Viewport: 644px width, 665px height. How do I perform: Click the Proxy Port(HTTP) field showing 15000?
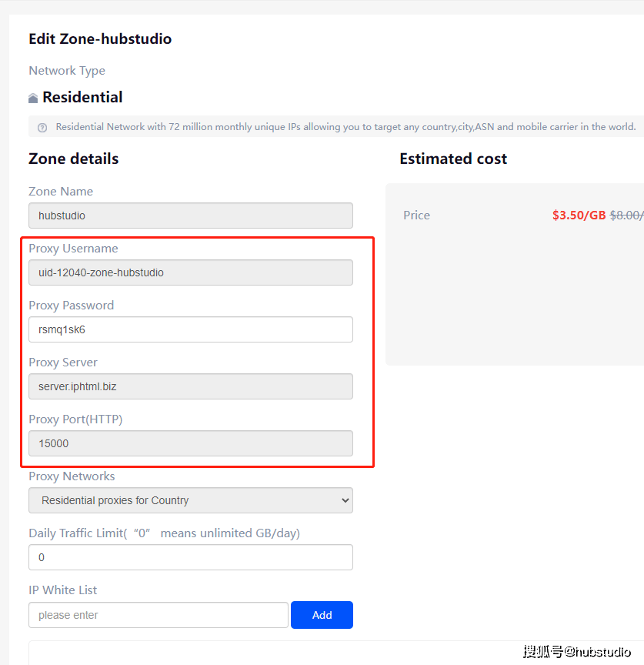click(190, 443)
